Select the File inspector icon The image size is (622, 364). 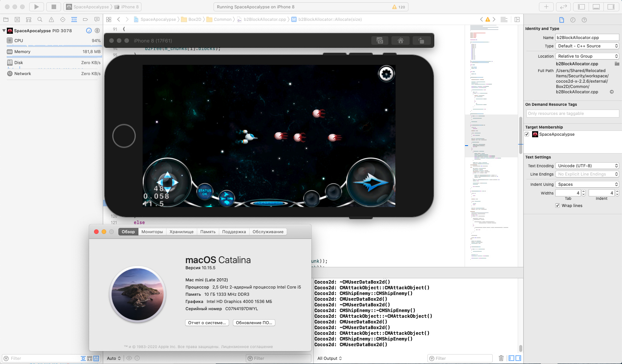point(562,20)
